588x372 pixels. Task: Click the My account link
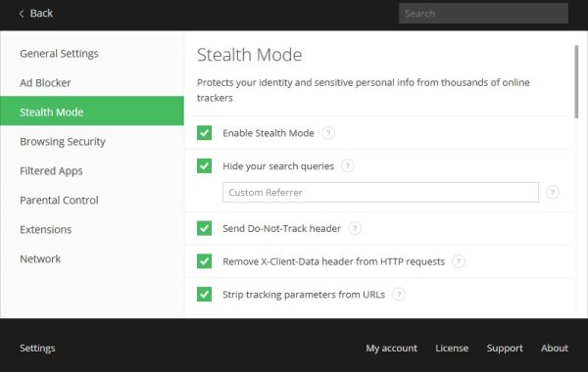point(391,349)
